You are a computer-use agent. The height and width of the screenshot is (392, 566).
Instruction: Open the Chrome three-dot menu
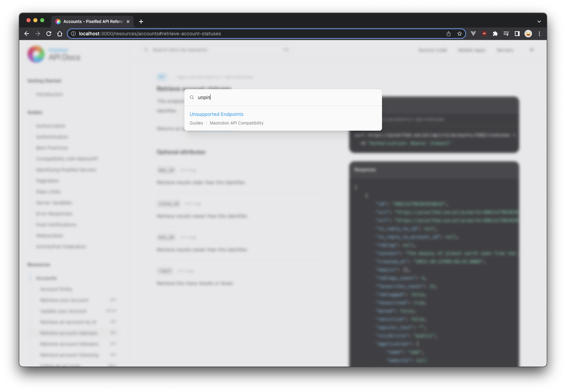539,34
